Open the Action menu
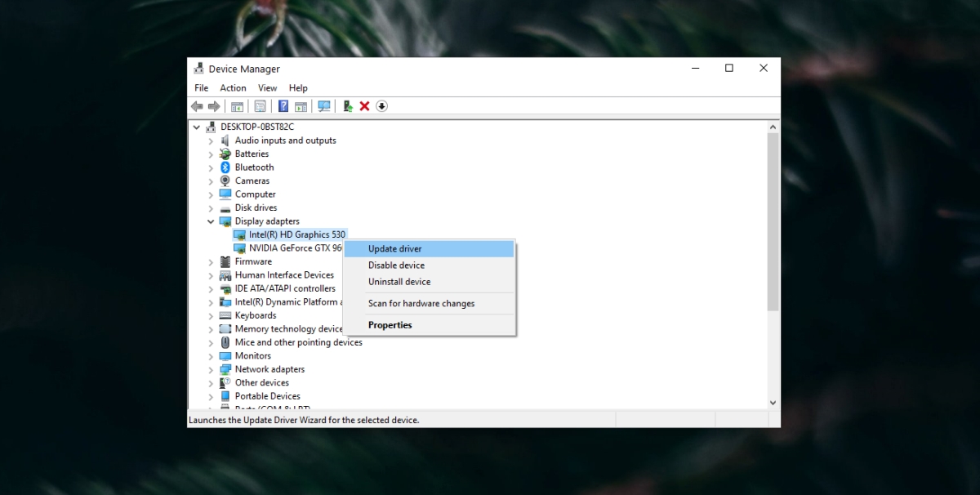Screen dimensions: 980x495 [233, 88]
